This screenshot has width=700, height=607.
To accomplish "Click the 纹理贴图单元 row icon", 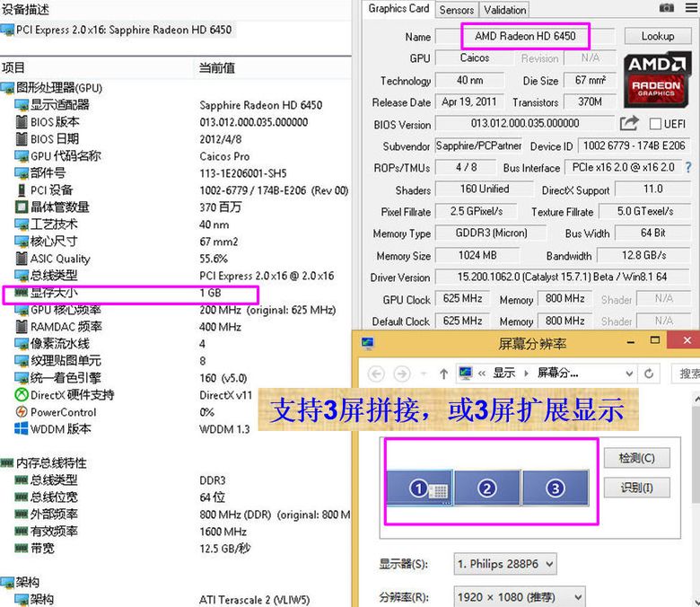I will (x=22, y=361).
